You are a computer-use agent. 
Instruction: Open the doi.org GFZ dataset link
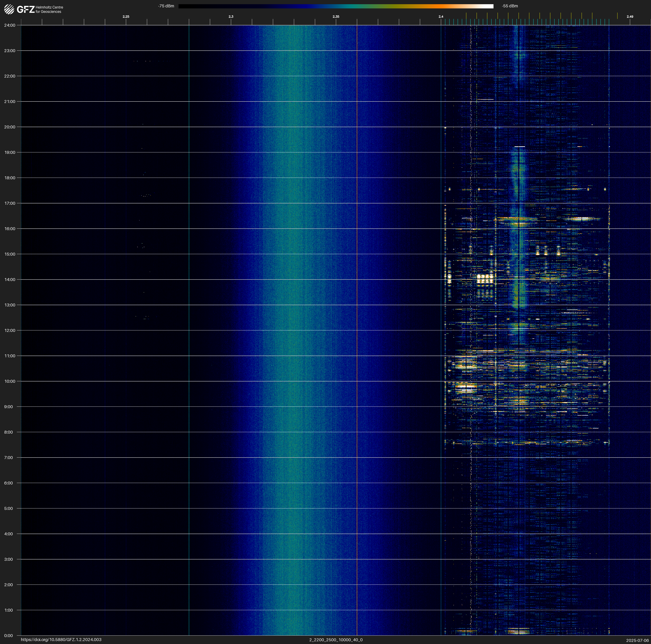[61, 640]
